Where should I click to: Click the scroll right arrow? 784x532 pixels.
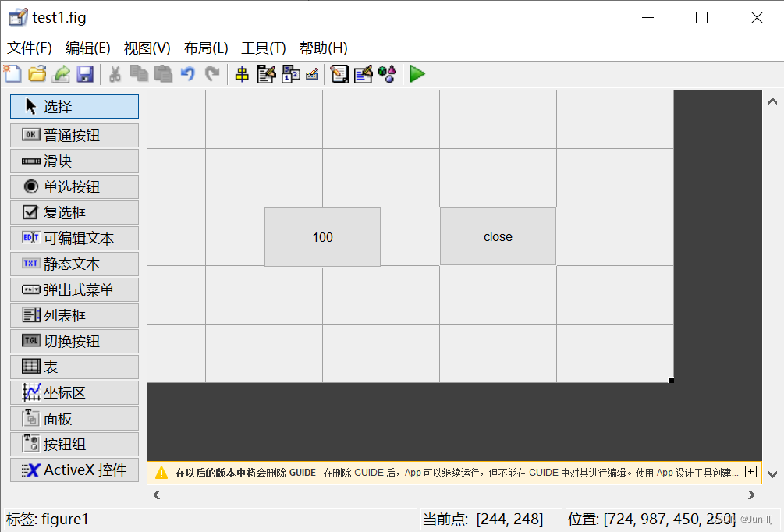(x=751, y=495)
